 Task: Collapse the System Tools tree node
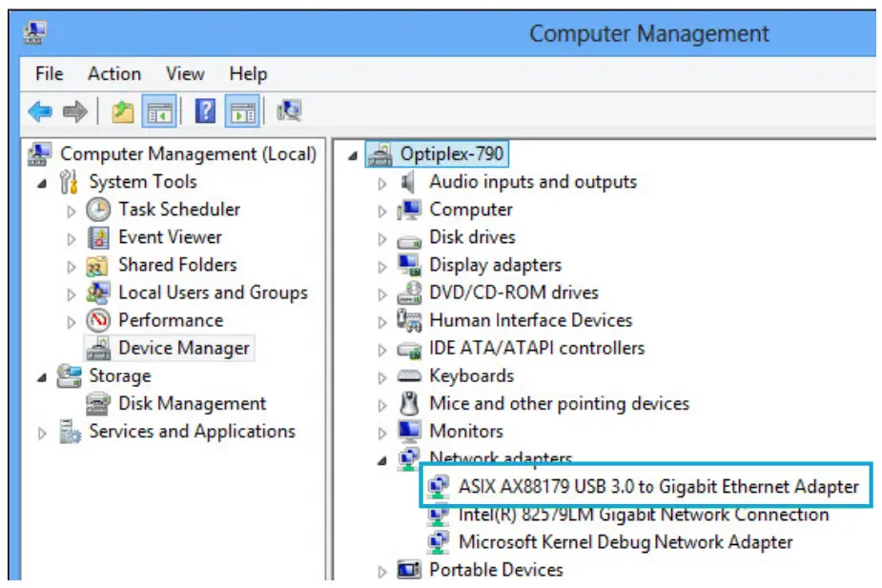tap(42, 183)
